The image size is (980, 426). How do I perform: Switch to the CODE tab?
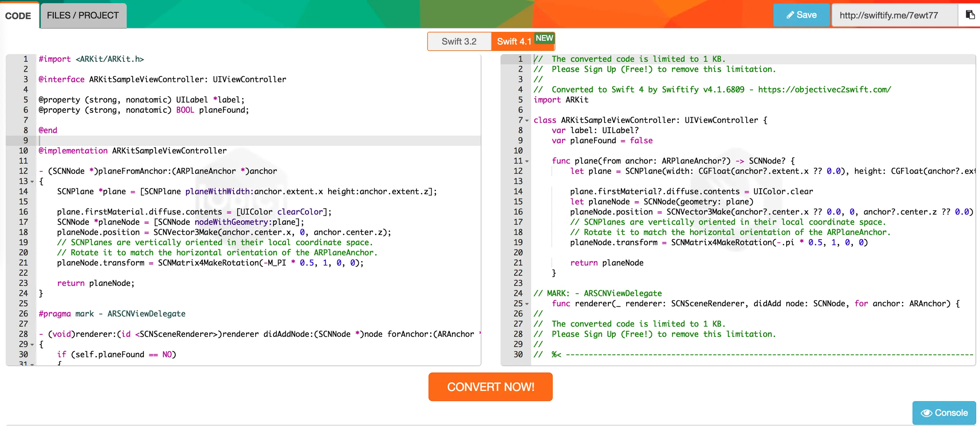tap(18, 16)
